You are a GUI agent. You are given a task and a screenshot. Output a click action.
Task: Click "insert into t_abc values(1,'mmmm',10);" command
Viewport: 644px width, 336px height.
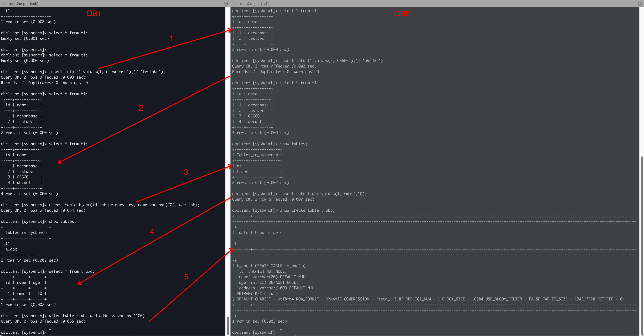[323, 194]
